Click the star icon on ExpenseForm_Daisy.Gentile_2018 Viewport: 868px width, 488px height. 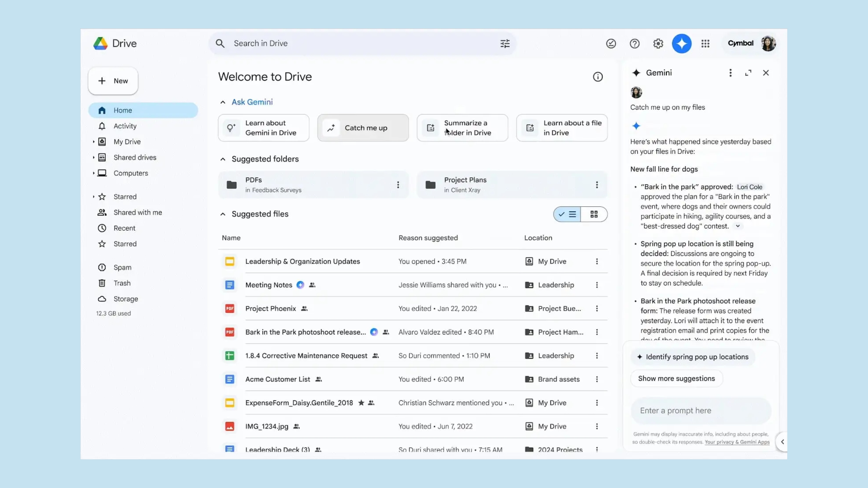click(x=361, y=403)
